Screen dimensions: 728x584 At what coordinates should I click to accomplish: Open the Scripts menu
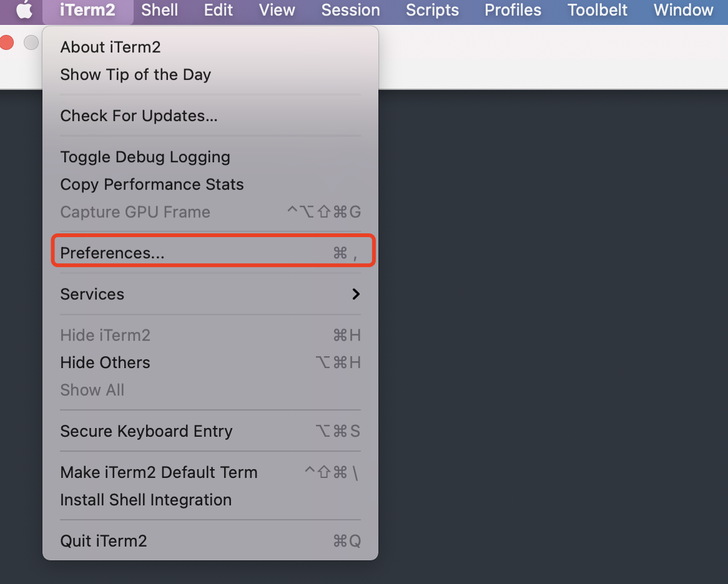432,10
